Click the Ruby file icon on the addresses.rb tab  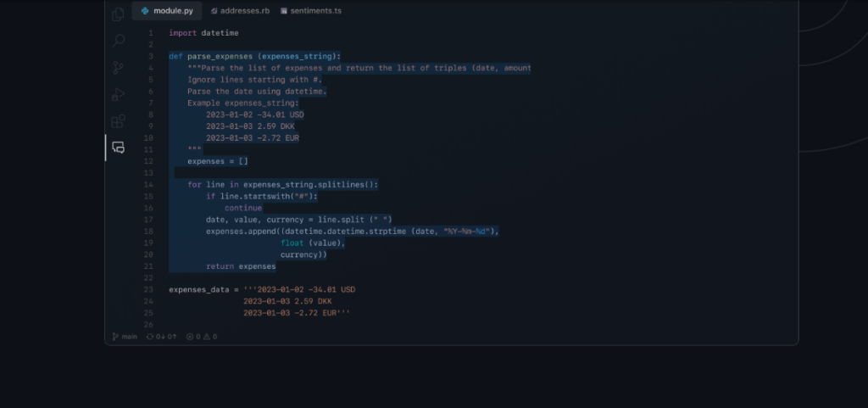[214, 10]
